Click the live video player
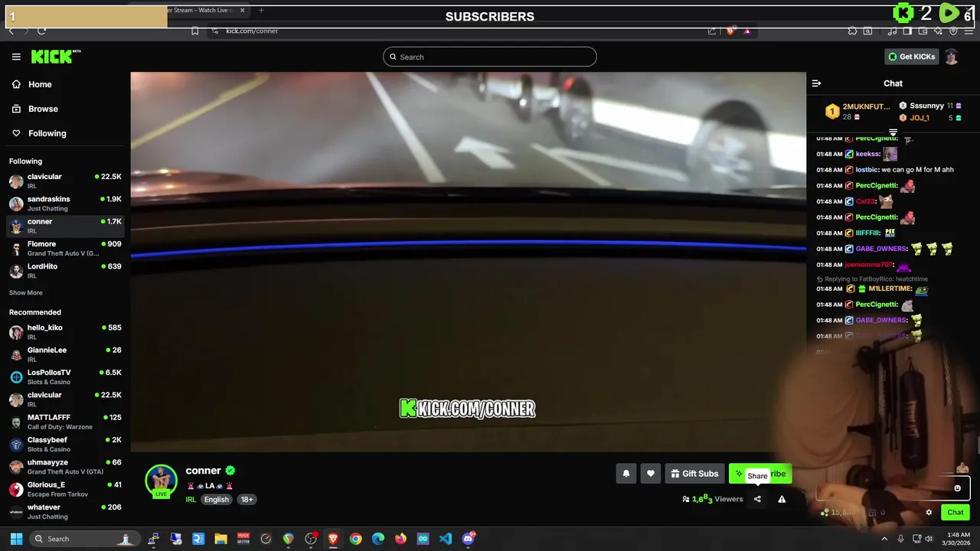This screenshot has width=980, height=551. (468, 262)
